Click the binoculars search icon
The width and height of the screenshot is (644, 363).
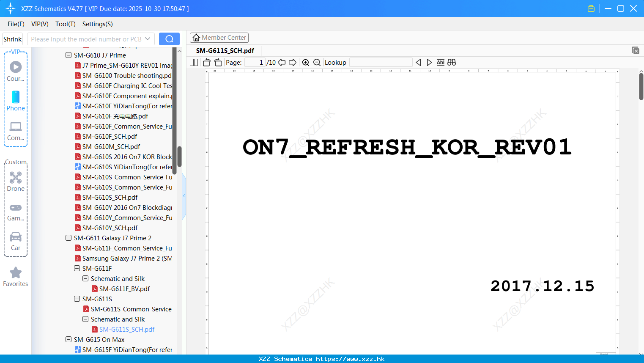coord(452,63)
